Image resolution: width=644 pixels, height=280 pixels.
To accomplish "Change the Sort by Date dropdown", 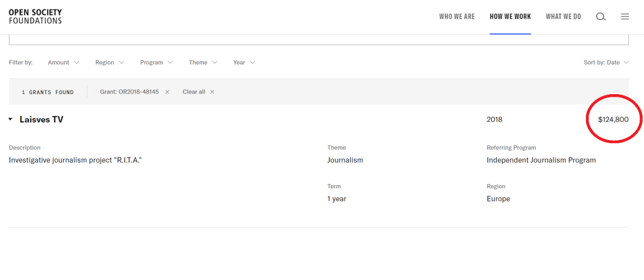I will pos(606,63).
